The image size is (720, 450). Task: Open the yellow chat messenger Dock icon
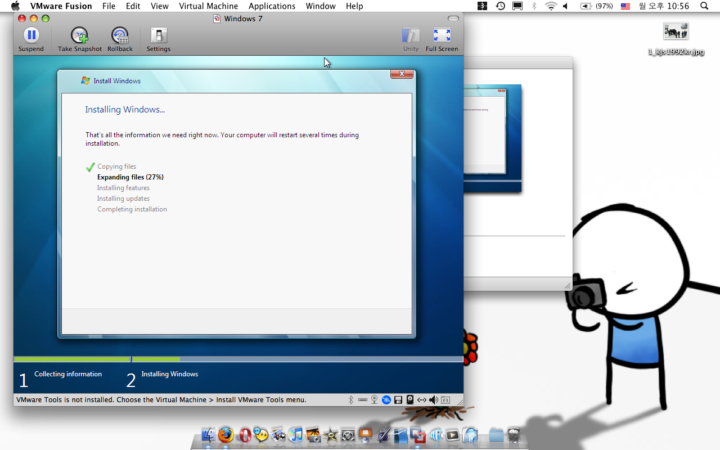pos(261,434)
